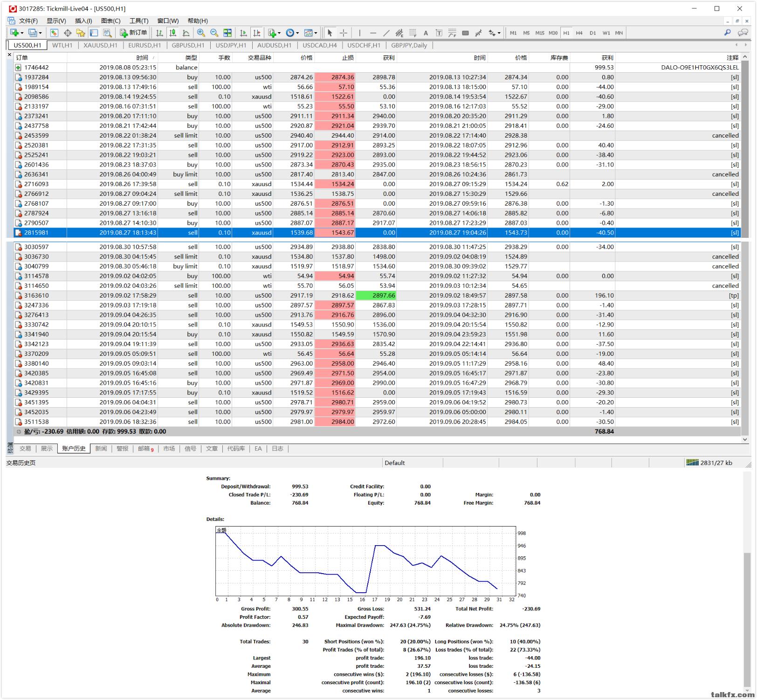757x700 pixels.
Task: Toggle the W1 timeframe
Action: 606,33
